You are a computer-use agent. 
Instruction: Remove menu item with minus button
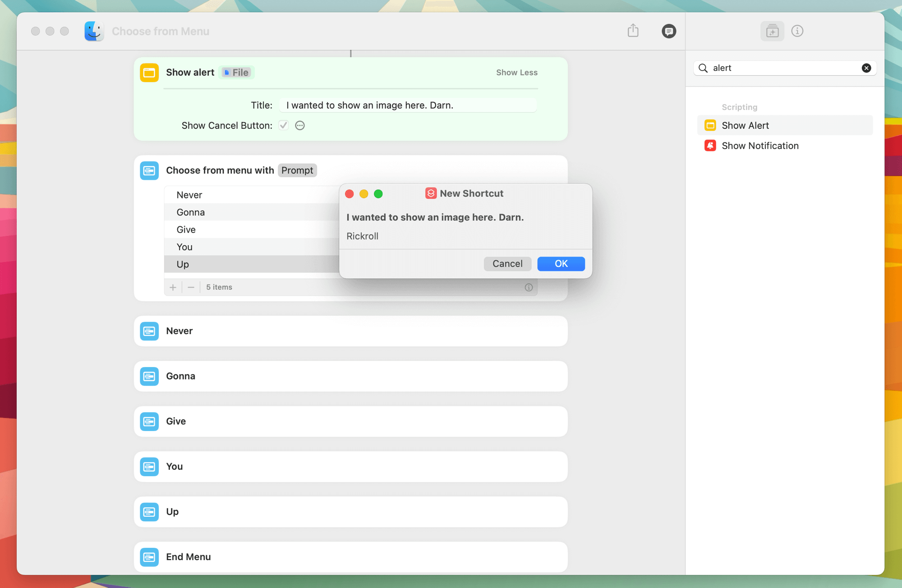[x=191, y=287]
